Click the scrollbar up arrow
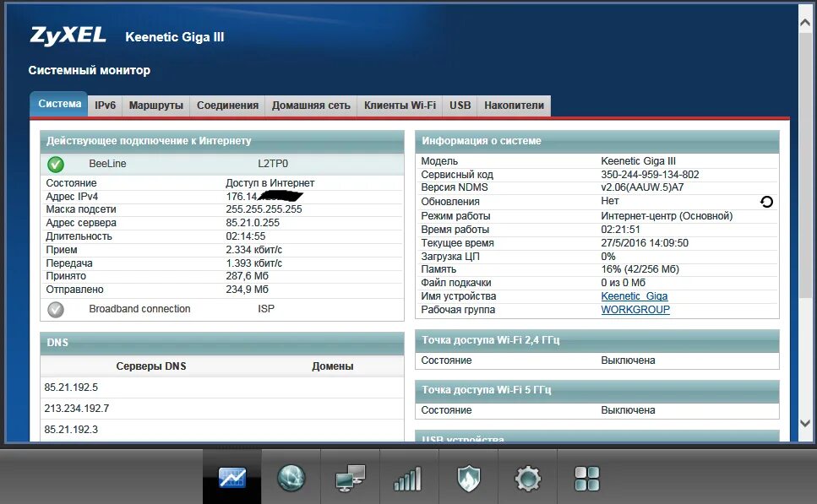 [x=805, y=23]
